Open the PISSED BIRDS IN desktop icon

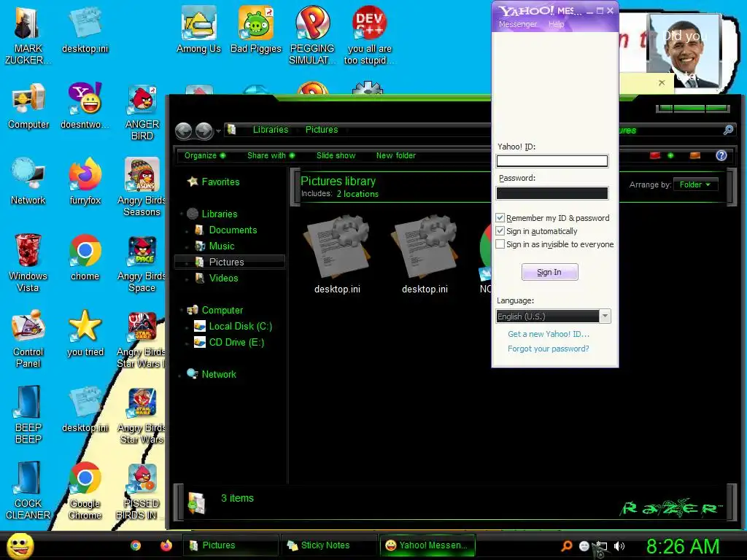click(142, 491)
